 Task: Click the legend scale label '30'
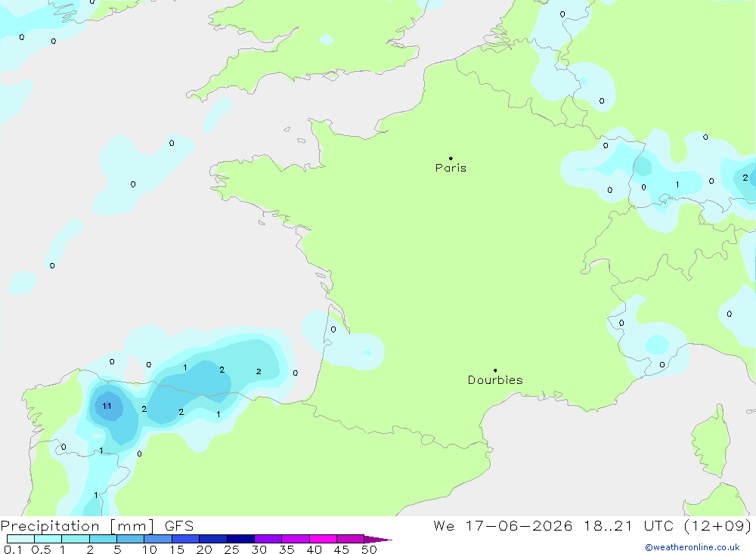259,549
